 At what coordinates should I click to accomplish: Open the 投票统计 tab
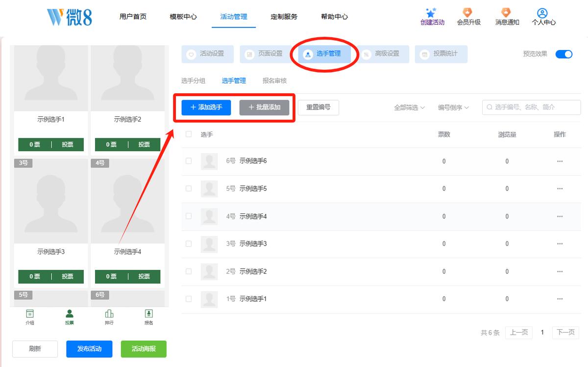click(441, 54)
